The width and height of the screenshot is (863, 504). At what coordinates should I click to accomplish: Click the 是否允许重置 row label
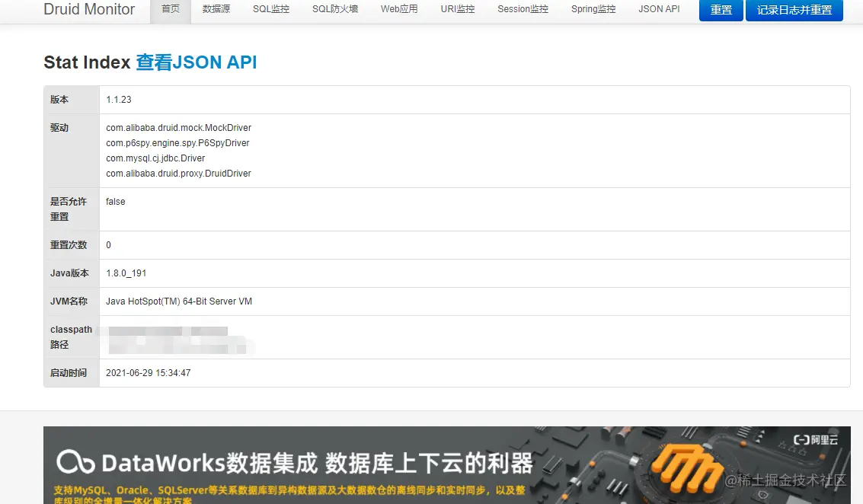click(x=69, y=209)
